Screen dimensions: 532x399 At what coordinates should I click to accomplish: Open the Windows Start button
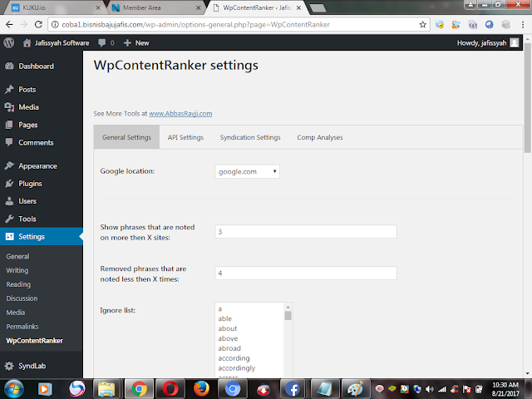click(x=14, y=389)
